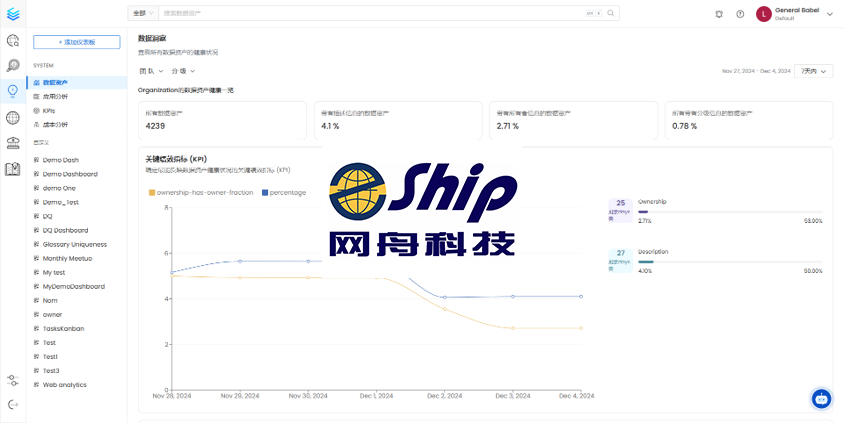The image size is (844, 423).
Task: Expand the 团队 team filter dropdown
Action: tap(150, 71)
